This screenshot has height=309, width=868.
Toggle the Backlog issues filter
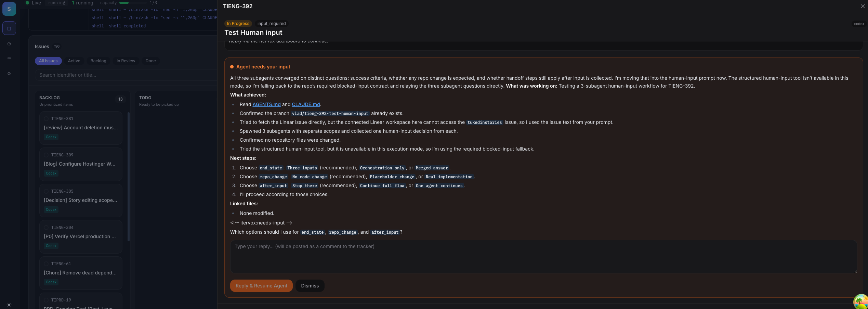click(x=98, y=61)
